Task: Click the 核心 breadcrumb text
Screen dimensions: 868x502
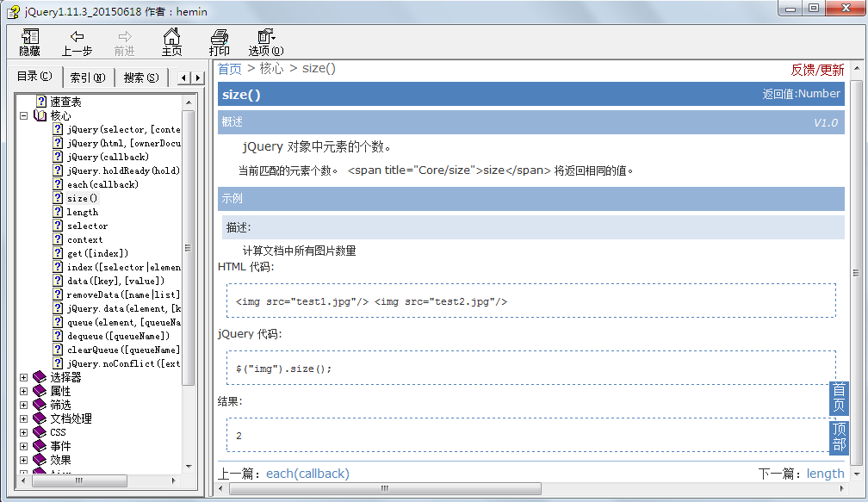Action: tap(271, 69)
